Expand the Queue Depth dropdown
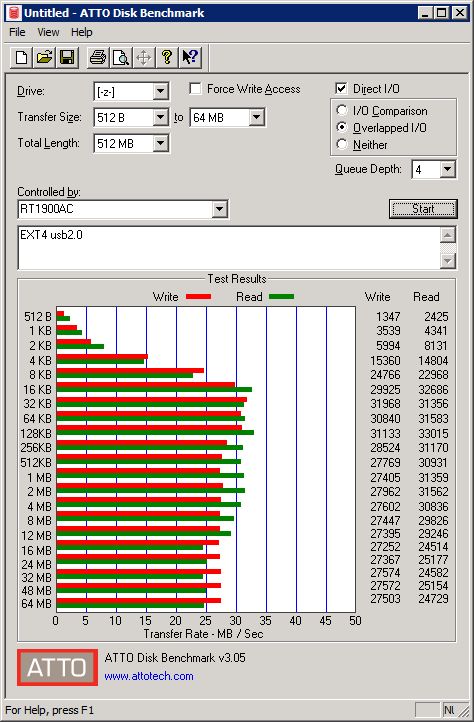This screenshot has height=722, width=474. point(433,169)
